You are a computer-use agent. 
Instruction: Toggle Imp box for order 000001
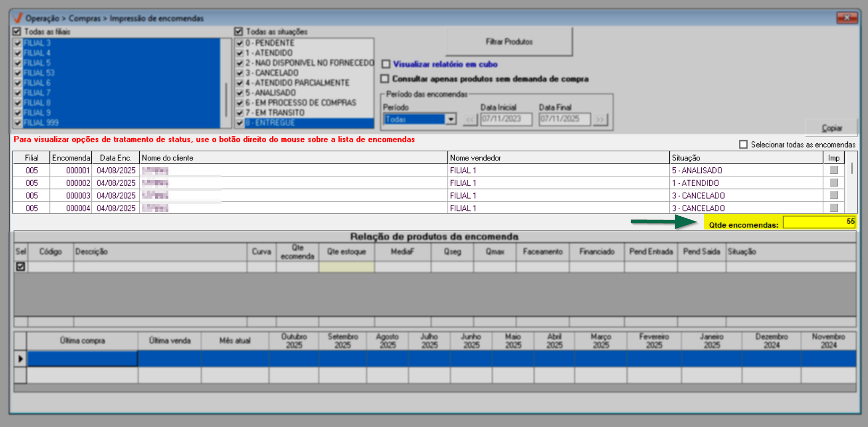point(833,170)
